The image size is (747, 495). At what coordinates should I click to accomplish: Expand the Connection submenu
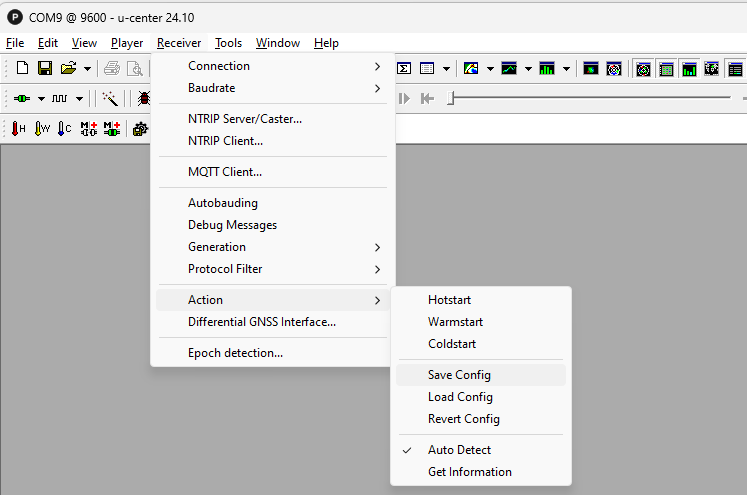click(x=273, y=66)
